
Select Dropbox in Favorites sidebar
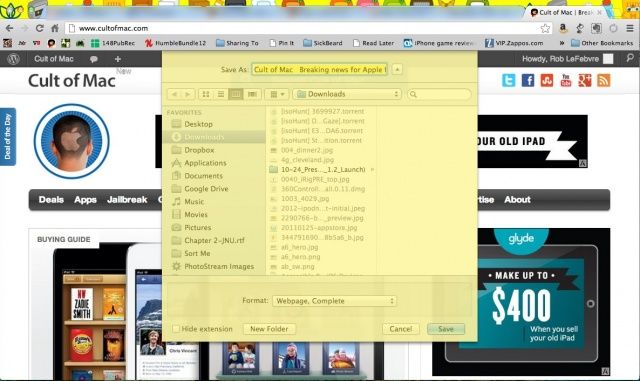199,150
